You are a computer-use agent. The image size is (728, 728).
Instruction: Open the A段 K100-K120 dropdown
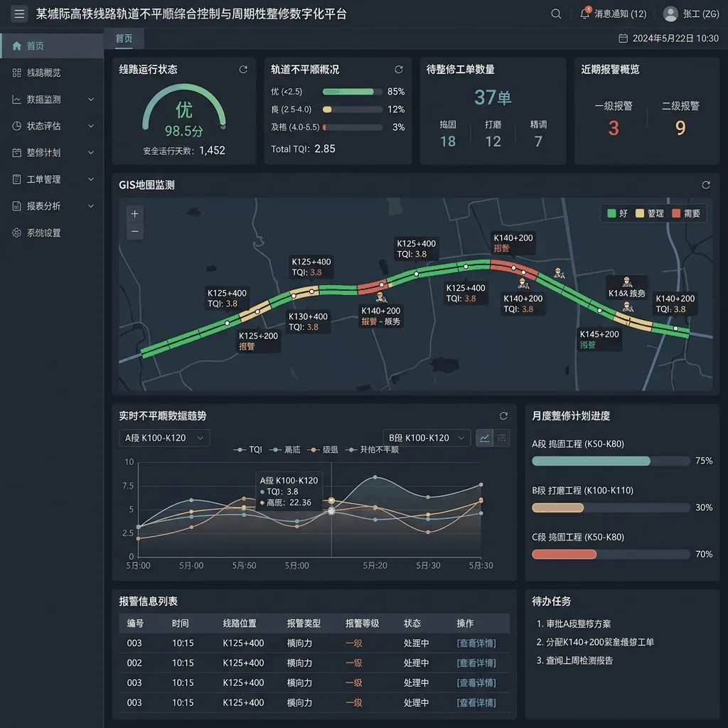pyautogui.click(x=164, y=438)
